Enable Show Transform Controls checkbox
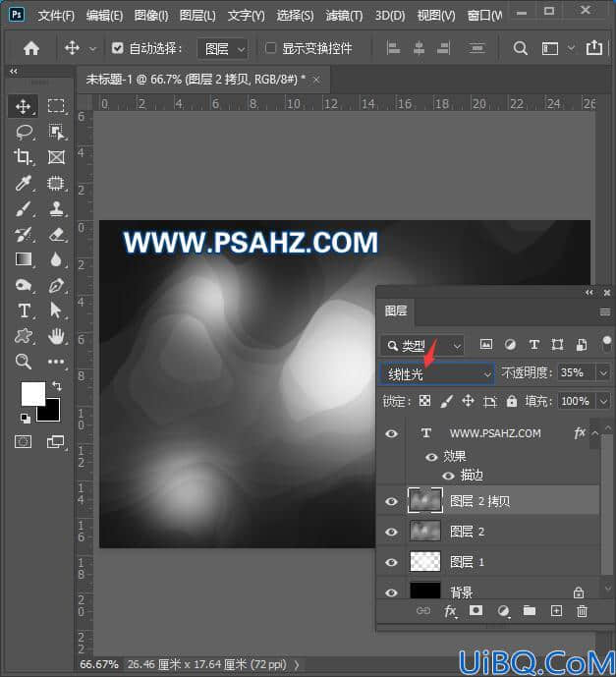This screenshot has height=677, width=616. click(x=270, y=47)
